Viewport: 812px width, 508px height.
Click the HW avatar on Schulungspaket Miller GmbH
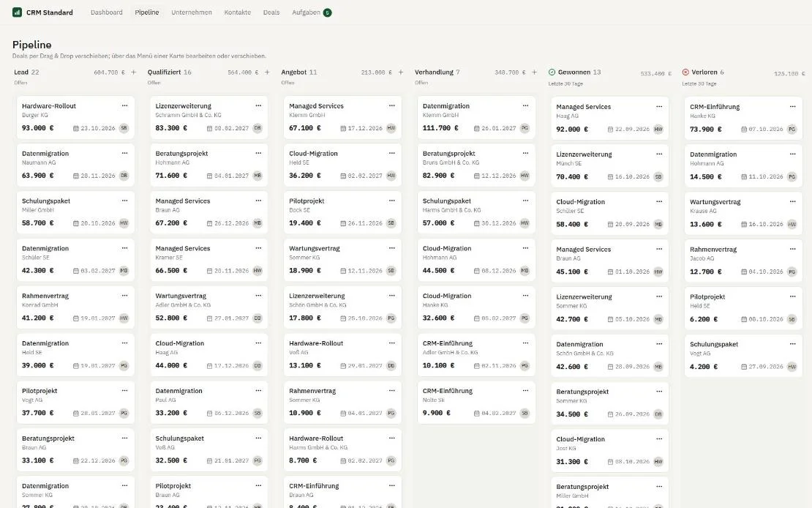point(124,223)
